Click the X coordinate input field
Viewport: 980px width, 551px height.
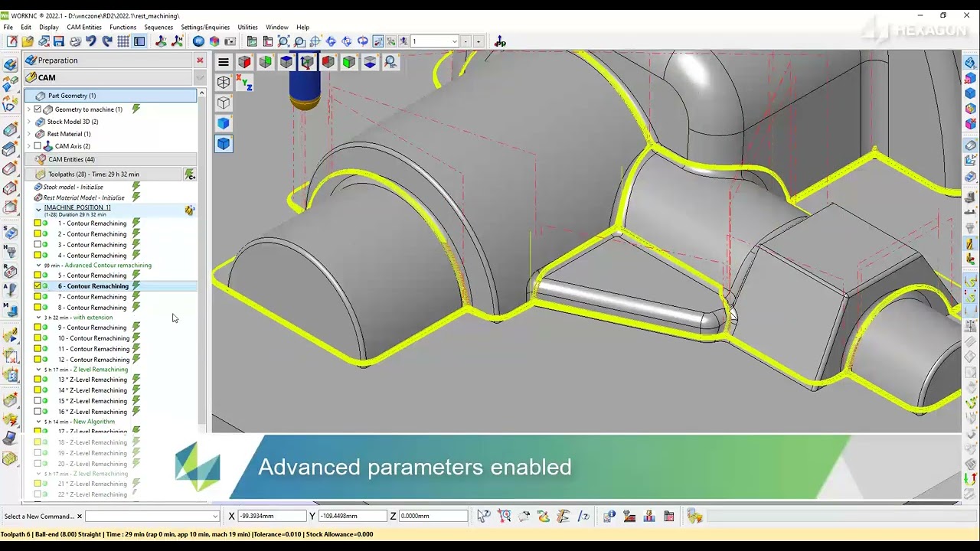[x=271, y=516]
